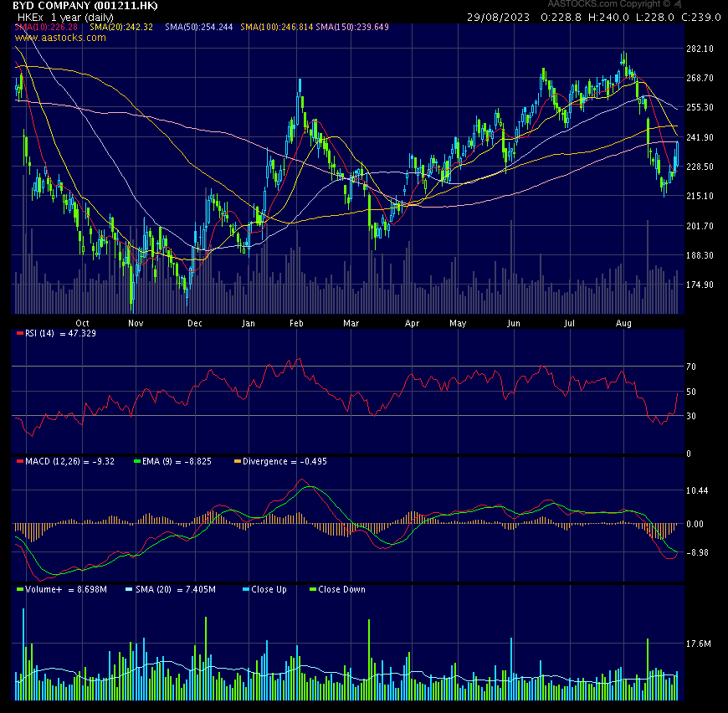Click the blue Close Up legend square

click(x=246, y=589)
